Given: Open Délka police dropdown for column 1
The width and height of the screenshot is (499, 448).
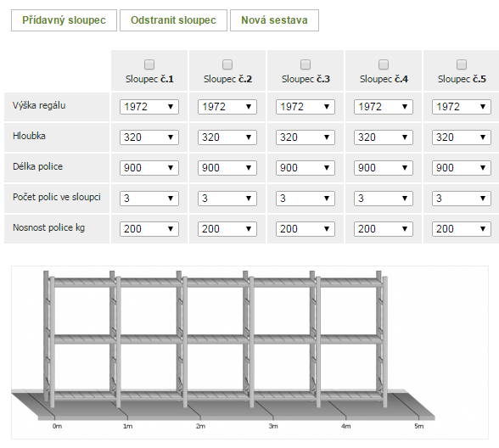Looking at the screenshot, I should point(149,168).
